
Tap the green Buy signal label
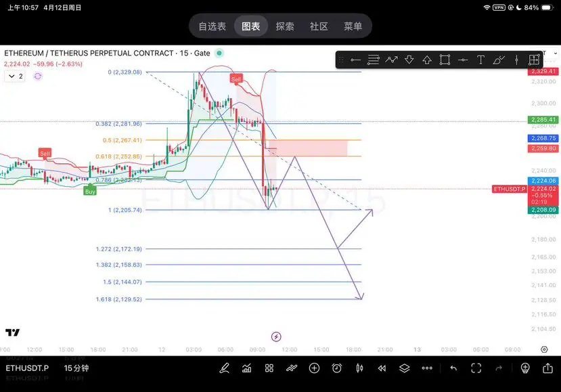pyautogui.click(x=90, y=192)
